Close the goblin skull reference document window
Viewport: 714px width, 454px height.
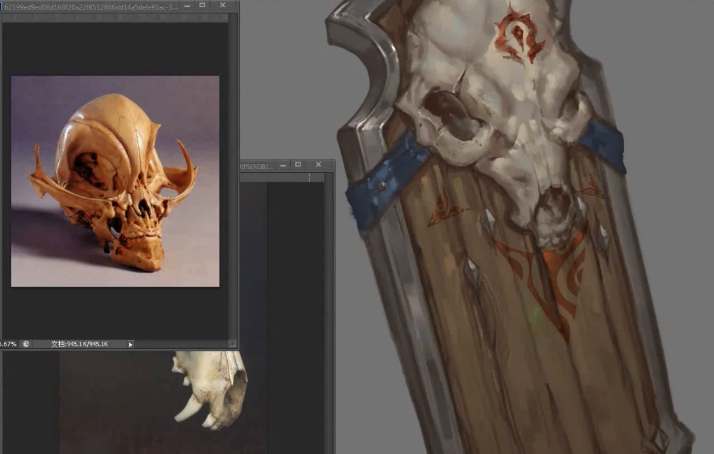tap(223, 5)
